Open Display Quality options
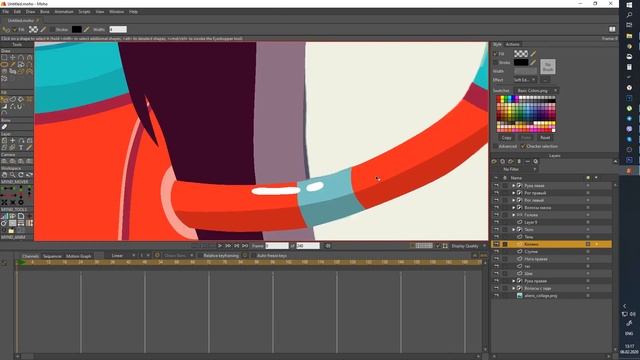Viewport: 640px width, 360px height. (x=468, y=246)
